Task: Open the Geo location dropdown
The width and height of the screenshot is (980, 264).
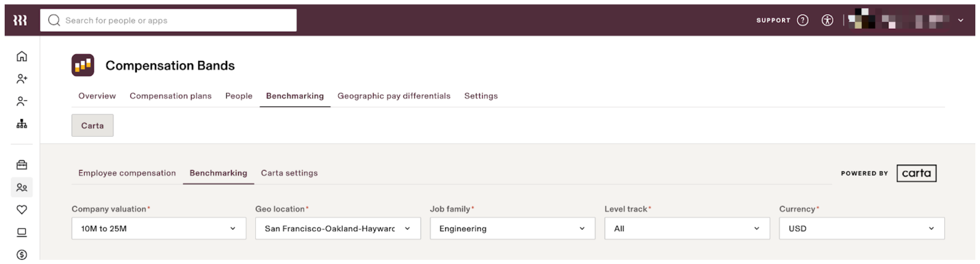Action: 338,229
